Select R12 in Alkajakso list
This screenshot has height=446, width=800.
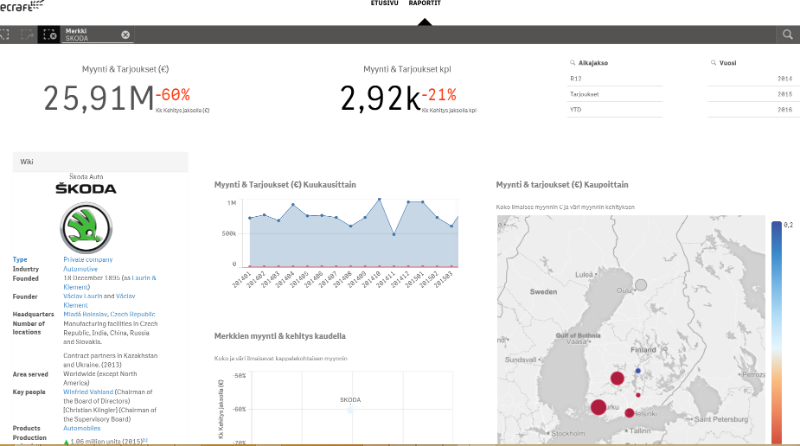click(614, 79)
